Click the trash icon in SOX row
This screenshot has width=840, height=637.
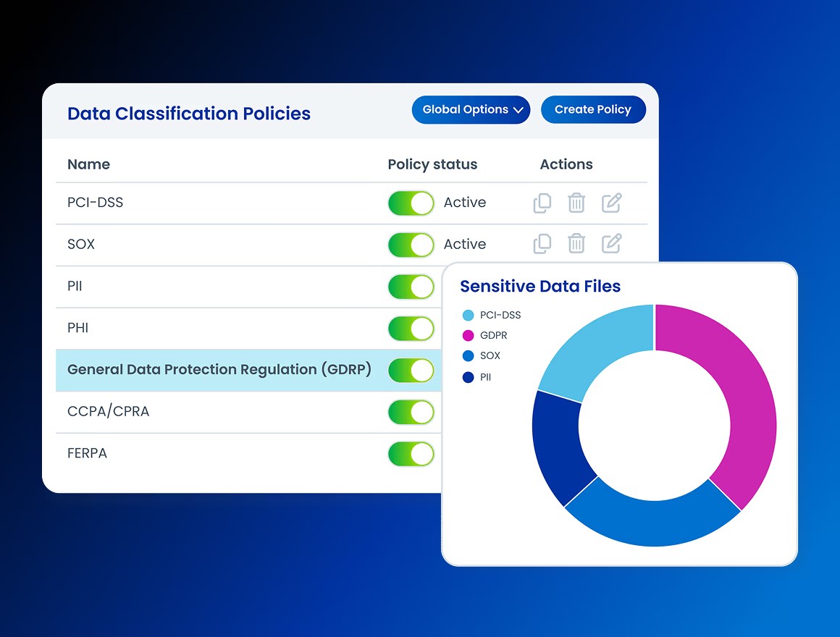(576, 245)
